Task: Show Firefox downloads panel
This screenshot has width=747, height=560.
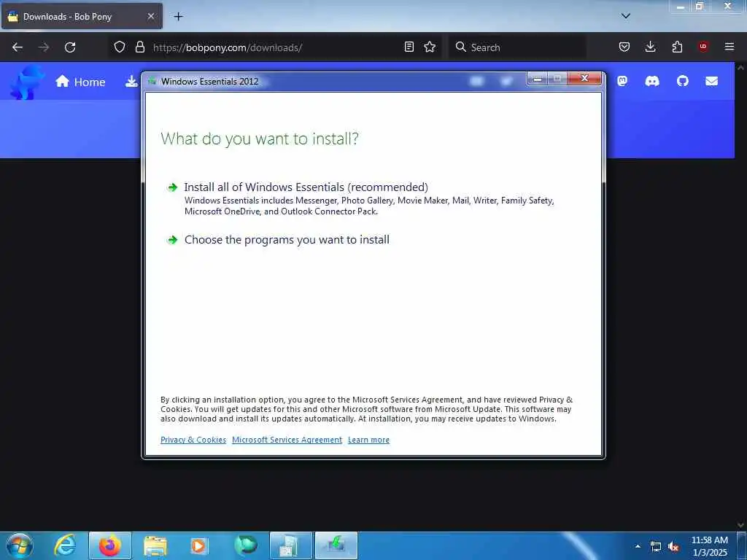Action: pos(650,47)
